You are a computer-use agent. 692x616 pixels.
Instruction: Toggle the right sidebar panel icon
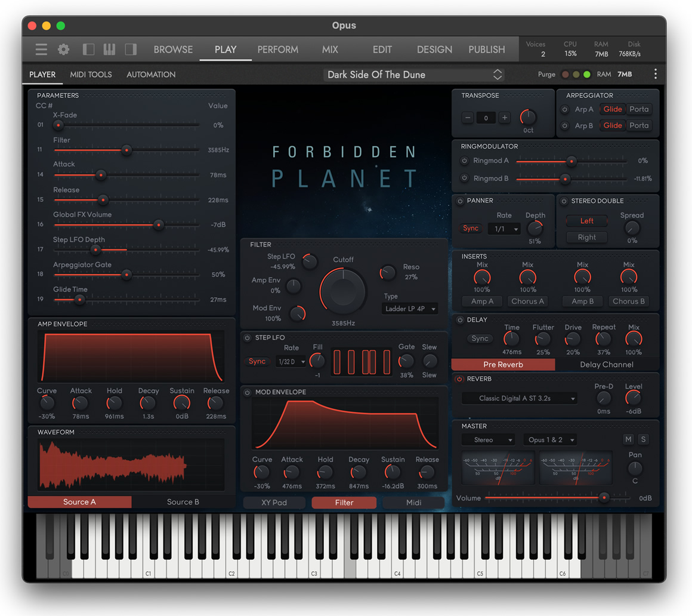pyautogui.click(x=131, y=50)
